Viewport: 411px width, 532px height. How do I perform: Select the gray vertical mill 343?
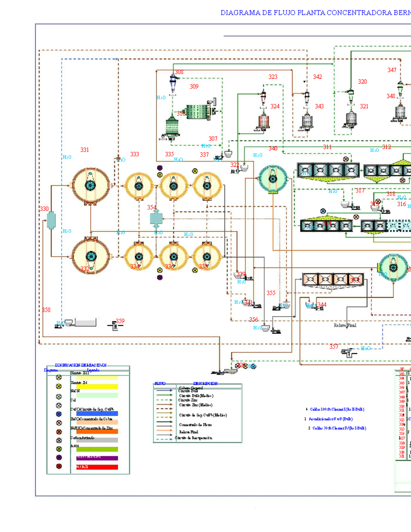click(x=307, y=123)
